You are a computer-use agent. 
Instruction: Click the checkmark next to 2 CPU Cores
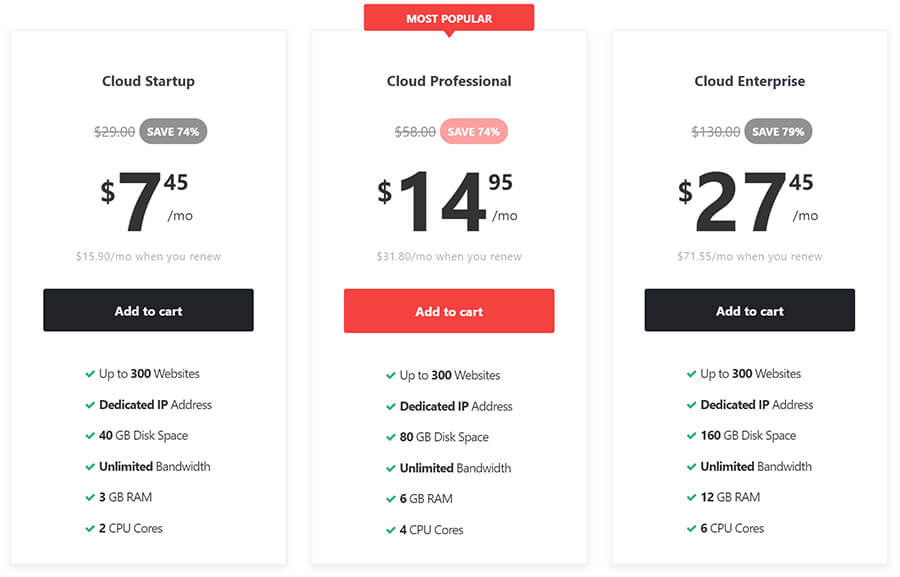(x=90, y=528)
